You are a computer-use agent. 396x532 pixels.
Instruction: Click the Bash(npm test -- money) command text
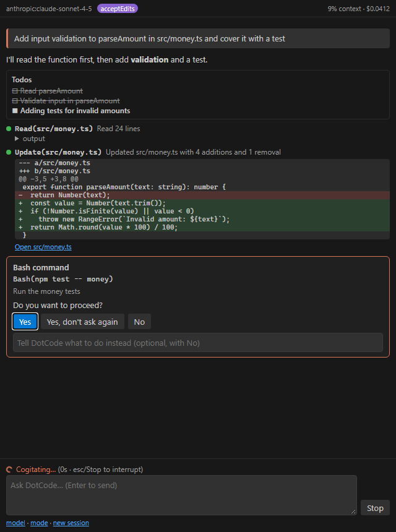pos(63,279)
